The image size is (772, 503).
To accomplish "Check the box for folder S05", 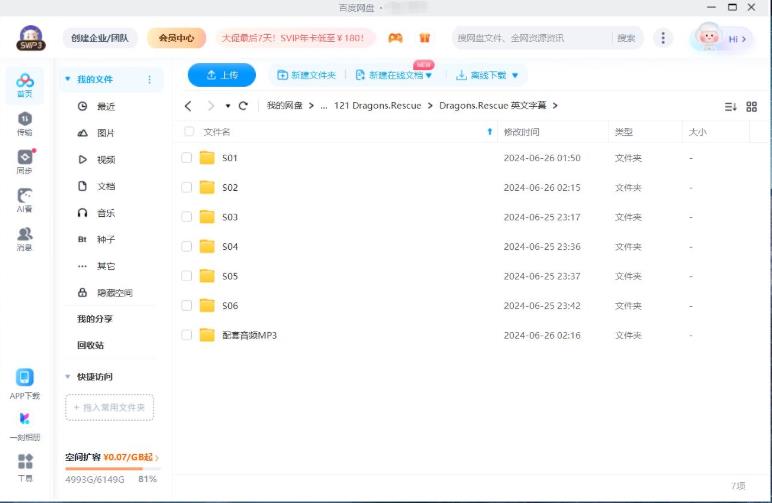I will point(186,276).
